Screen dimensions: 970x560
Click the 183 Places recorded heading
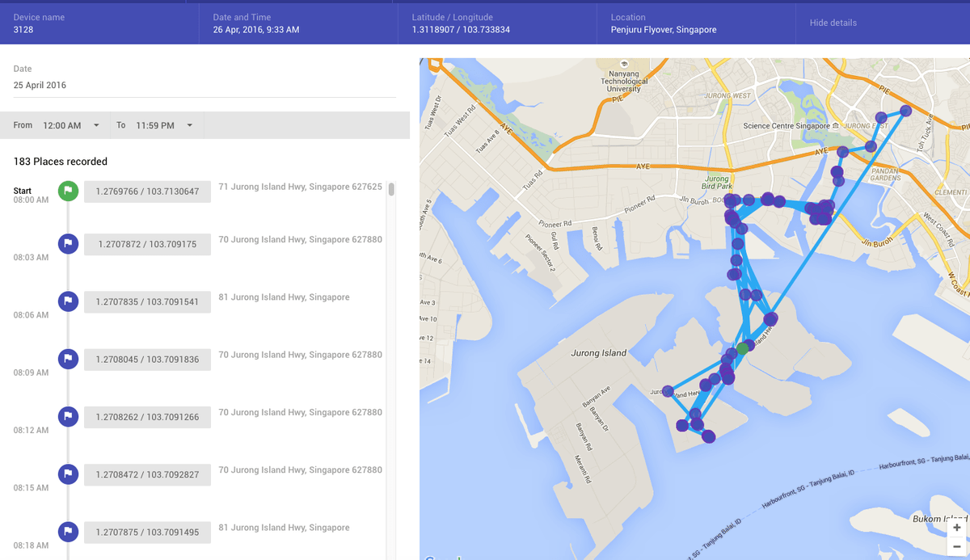tap(60, 162)
